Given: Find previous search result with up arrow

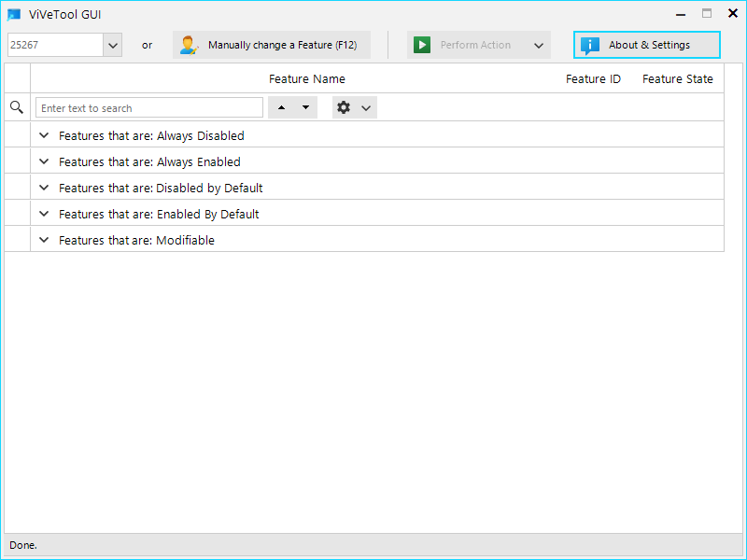Looking at the screenshot, I should pyautogui.click(x=282, y=107).
